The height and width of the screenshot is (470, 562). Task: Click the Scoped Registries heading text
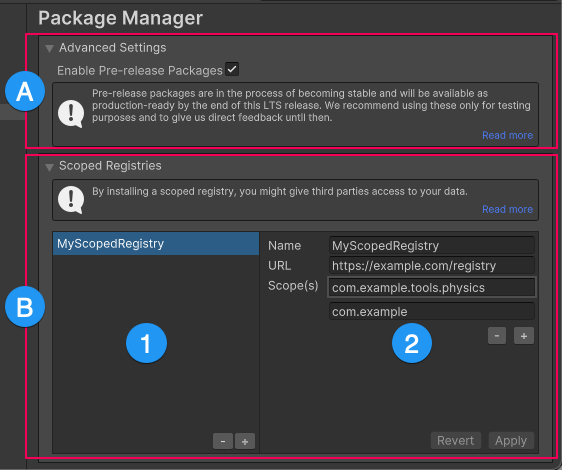click(110, 166)
